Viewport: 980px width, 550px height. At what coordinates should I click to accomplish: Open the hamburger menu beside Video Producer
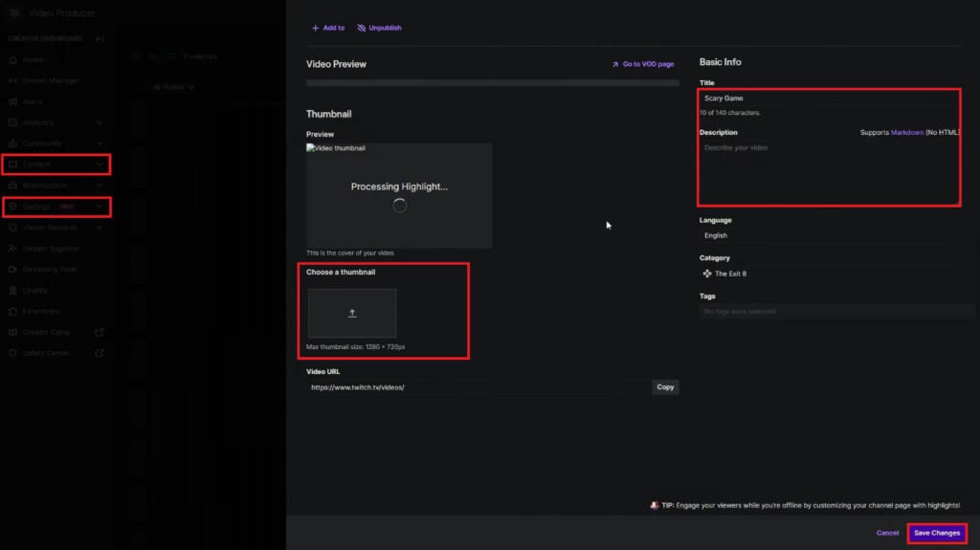pyautogui.click(x=13, y=12)
